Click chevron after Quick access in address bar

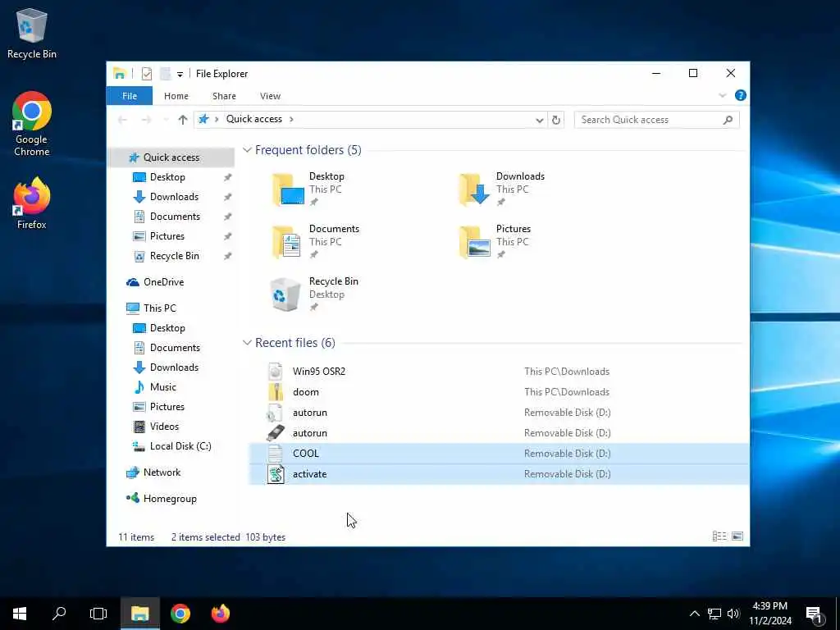291,119
